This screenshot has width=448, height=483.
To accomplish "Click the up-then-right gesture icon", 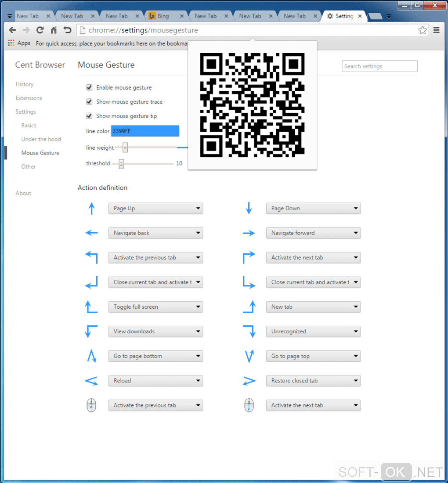I will pos(249,257).
